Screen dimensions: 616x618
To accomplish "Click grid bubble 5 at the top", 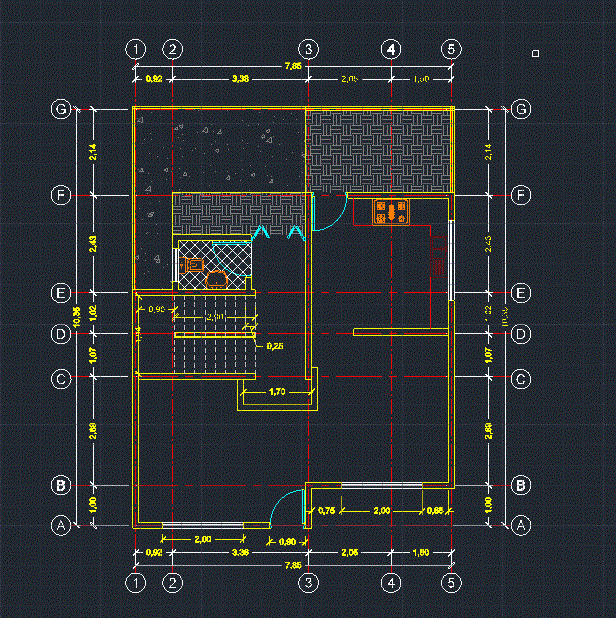I will [451, 50].
